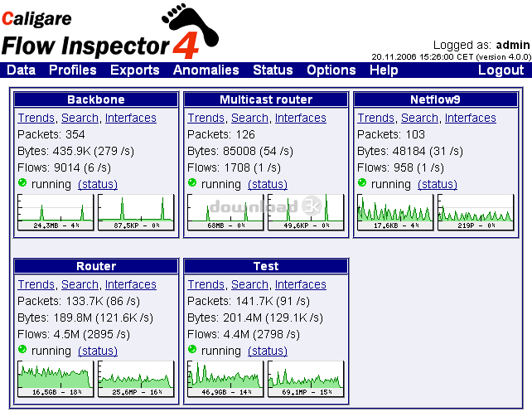
Task: Click the Backbone 87.5KP packets graph
Action: (x=136, y=212)
